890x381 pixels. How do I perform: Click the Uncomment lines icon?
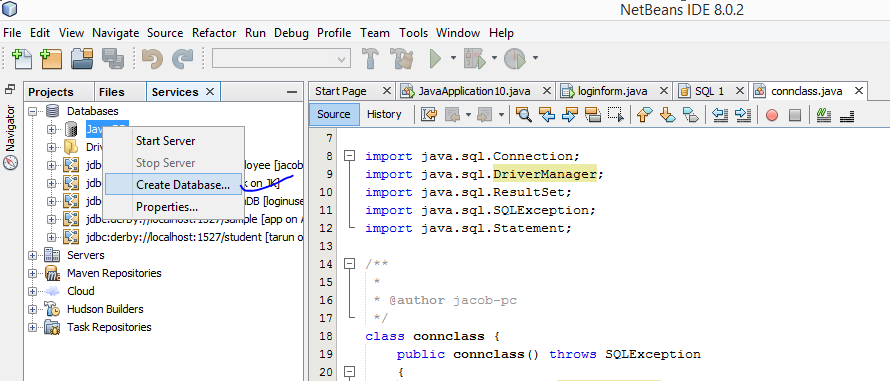tap(847, 116)
